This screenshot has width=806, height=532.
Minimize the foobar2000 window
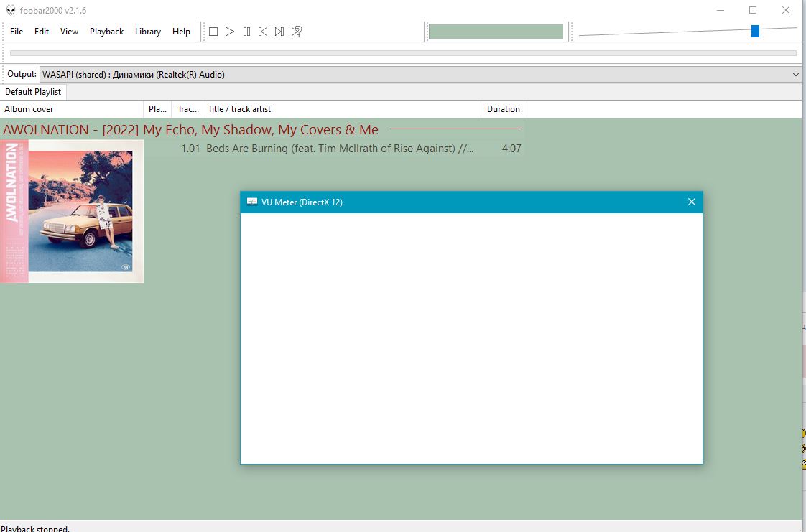[721, 10]
